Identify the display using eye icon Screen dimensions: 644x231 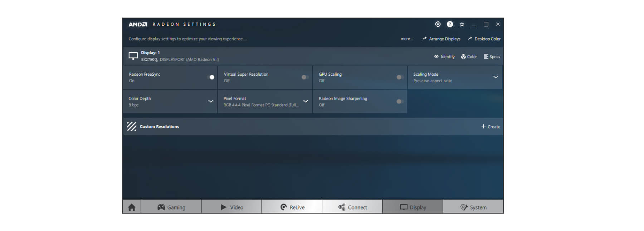coord(444,56)
